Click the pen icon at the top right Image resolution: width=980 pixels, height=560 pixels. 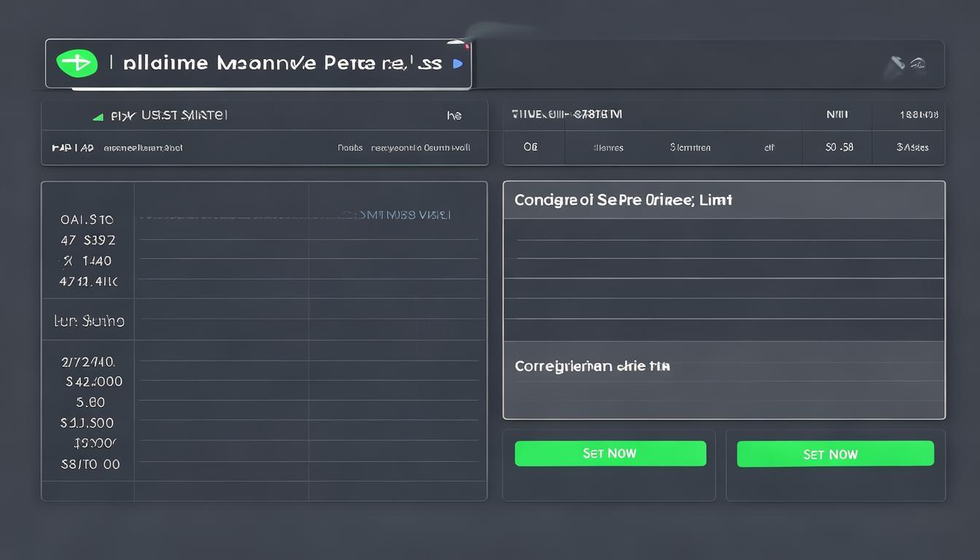tap(895, 65)
